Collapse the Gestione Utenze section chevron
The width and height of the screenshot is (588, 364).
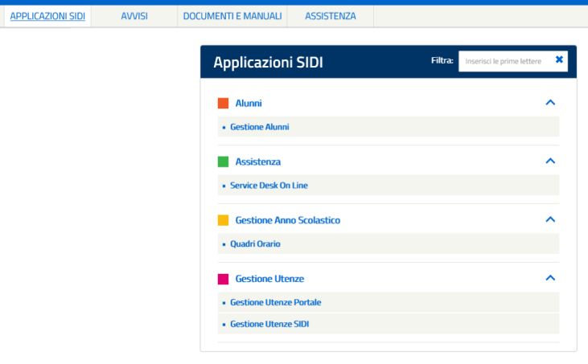pyautogui.click(x=550, y=278)
